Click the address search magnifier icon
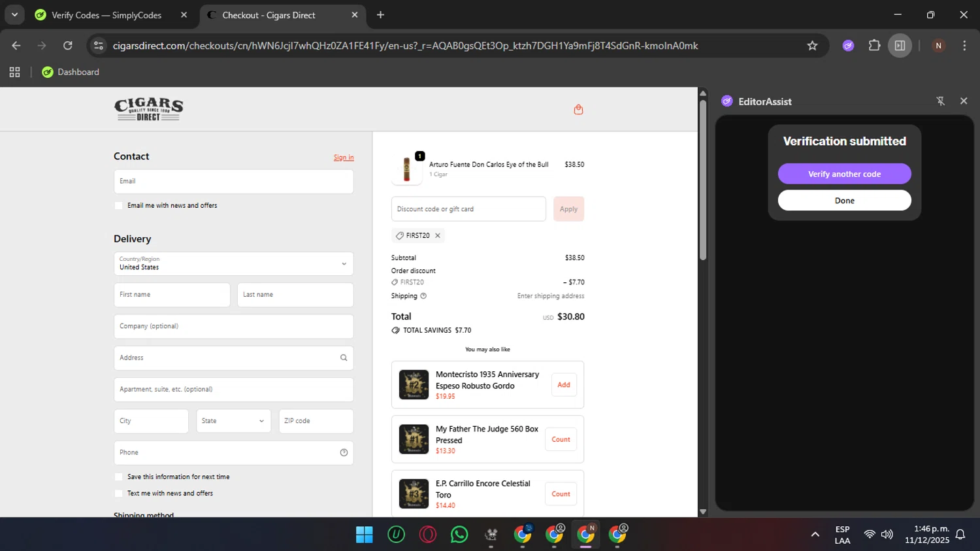 [344, 358]
